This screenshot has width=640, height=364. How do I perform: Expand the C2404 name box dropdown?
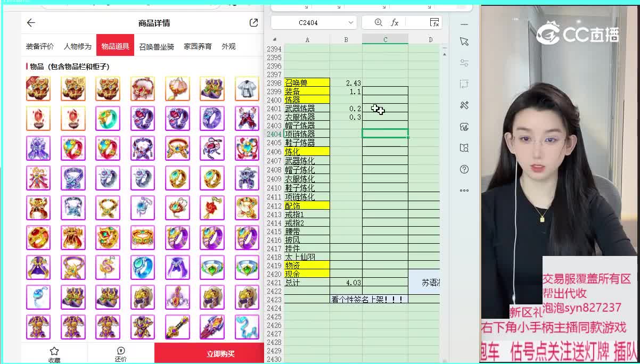pyautogui.click(x=350, y=22)
